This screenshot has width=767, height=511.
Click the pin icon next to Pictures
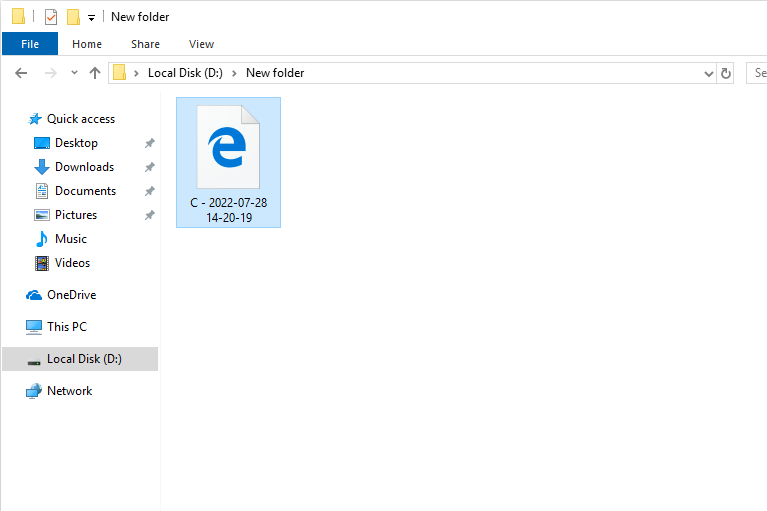click(150, 215)
